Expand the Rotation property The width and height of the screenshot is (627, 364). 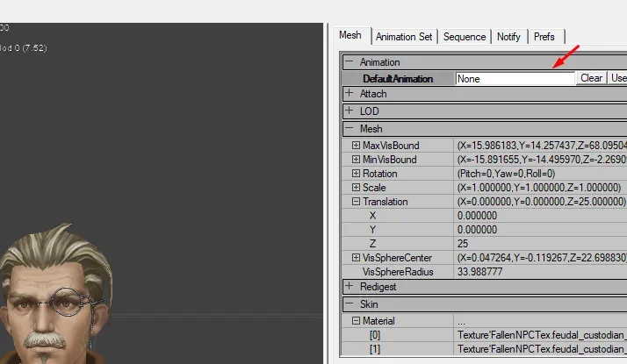point(356,173)
